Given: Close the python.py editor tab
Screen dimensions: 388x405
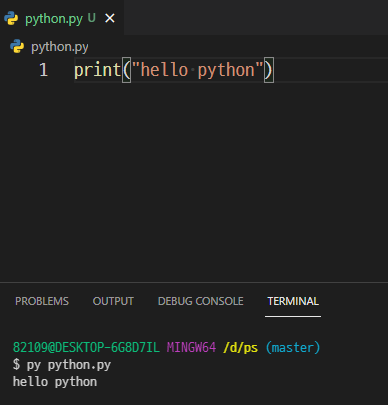Looking at the screenshot, I should click(x=110, y=18).
